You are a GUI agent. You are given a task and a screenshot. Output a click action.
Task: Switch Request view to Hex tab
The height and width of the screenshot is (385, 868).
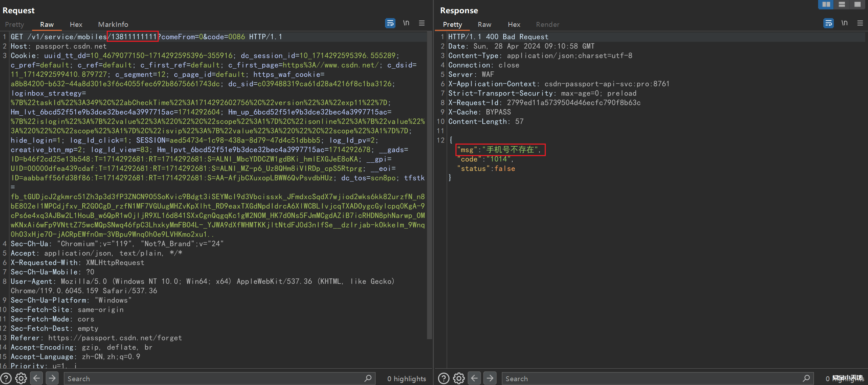pos(76,24)
